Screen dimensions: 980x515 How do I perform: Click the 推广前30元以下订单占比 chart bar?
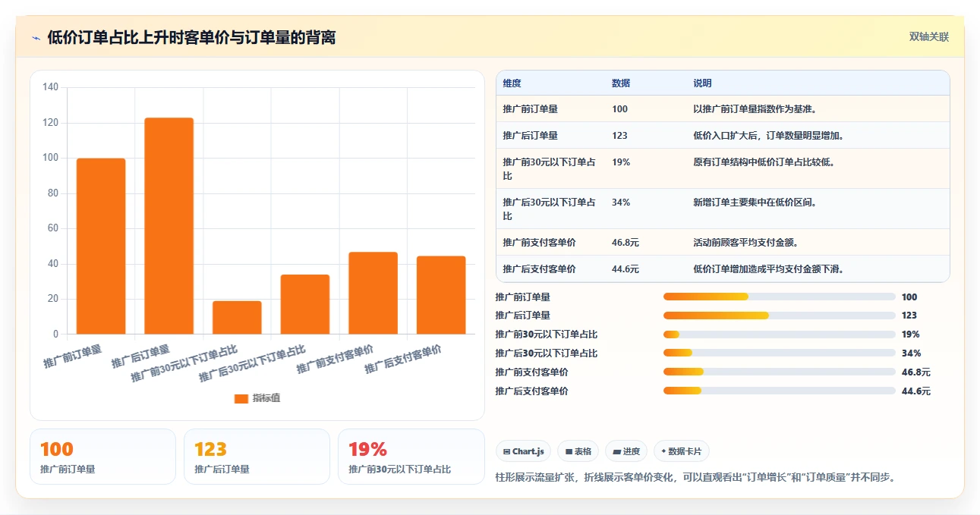pyautogui.click(x=237, y=317)
